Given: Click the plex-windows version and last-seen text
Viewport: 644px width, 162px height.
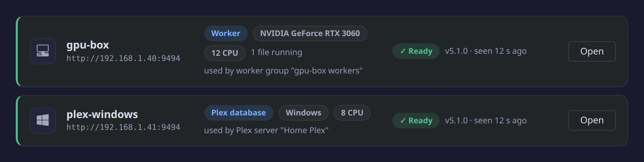Looking at the screenshot, I should click(x=486, y=121).
